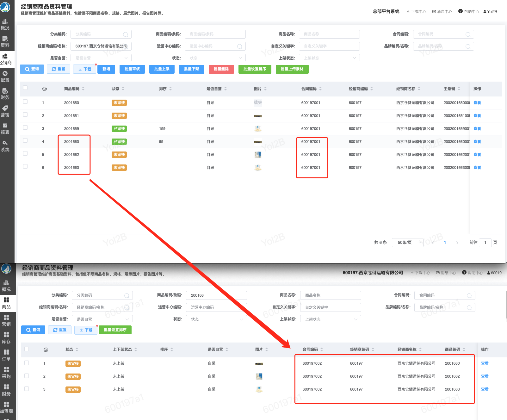The image size is (507, 420).
Task: Select 营销 in the top window sidebar
Action: [x=5, y=111]
